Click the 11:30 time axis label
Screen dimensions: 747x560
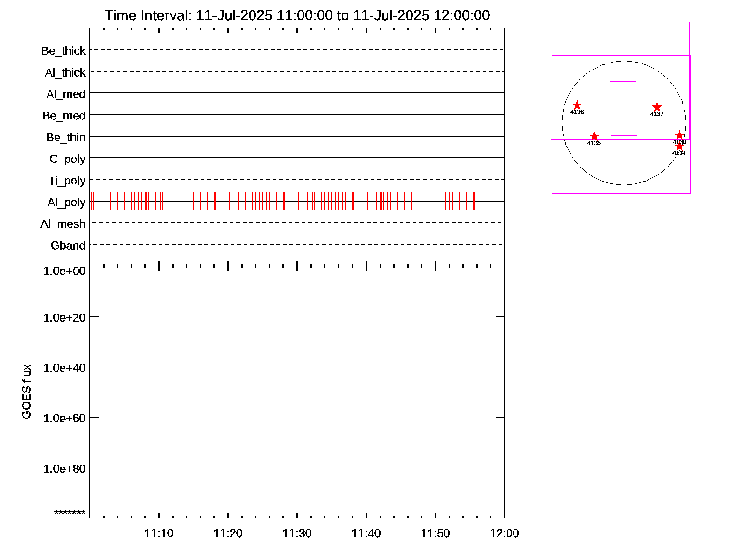(x=297, y=533)
